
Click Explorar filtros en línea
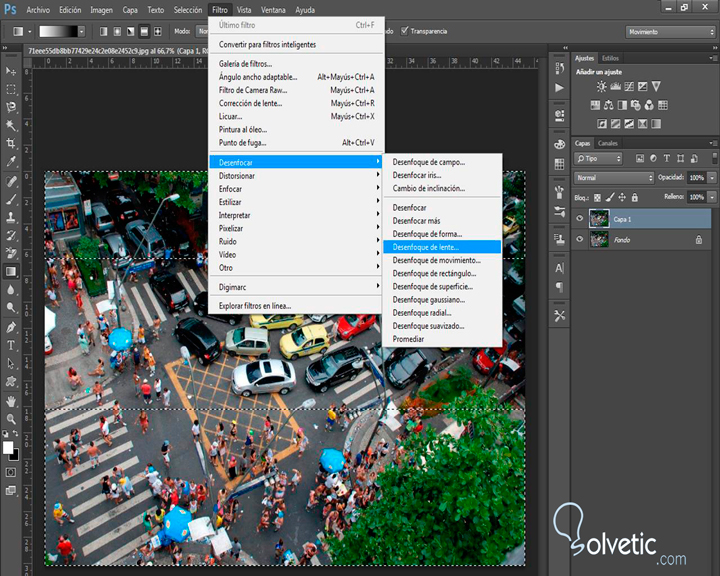pos(255,305)
